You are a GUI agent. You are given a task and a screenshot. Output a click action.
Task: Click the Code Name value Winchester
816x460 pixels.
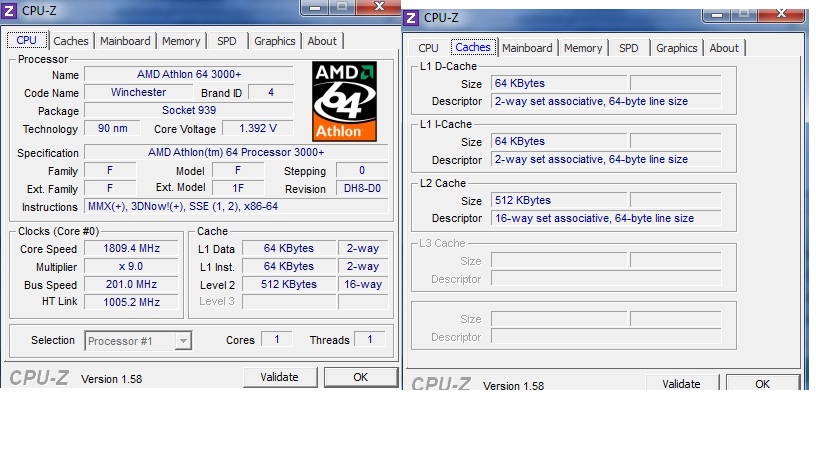click(x=138, y=93)
